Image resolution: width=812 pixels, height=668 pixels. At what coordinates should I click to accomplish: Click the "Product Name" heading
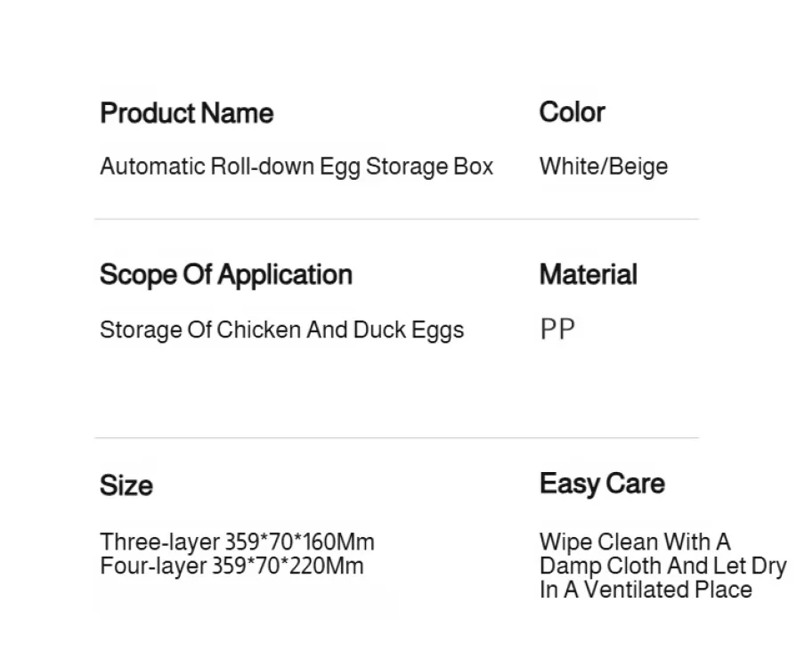186,113
